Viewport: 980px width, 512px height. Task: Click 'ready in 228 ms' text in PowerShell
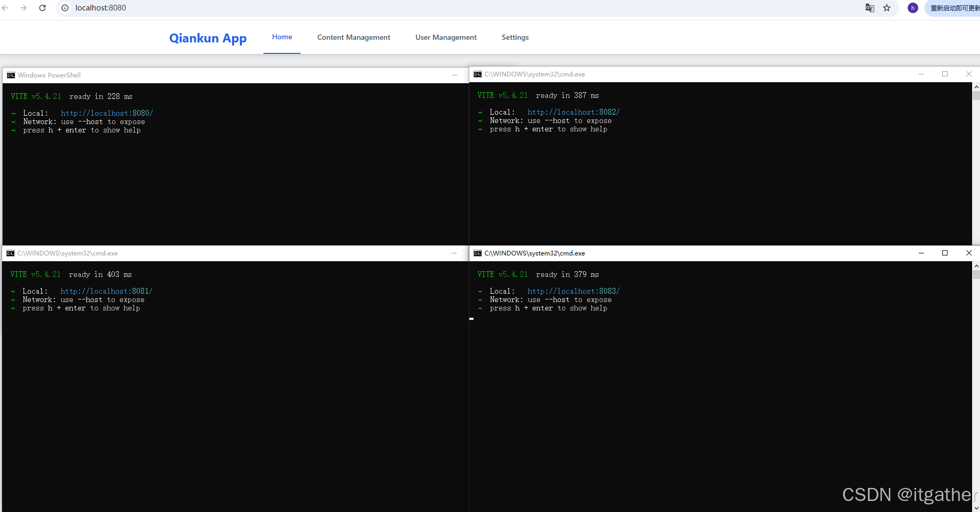click(x=101, y=96)
